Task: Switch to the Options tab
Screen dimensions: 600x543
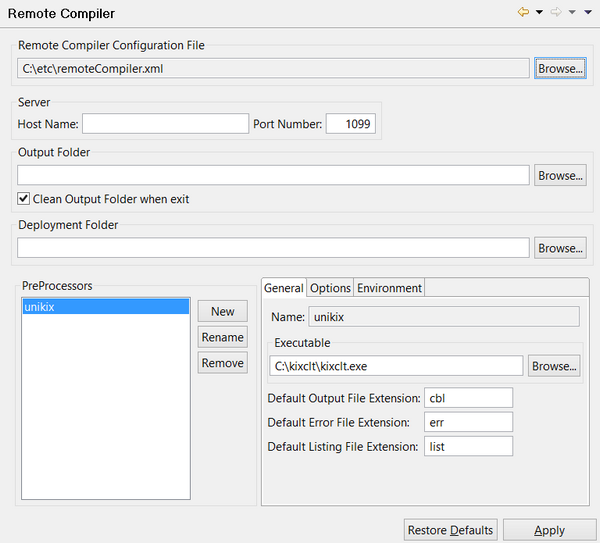Action: point(330,288)
